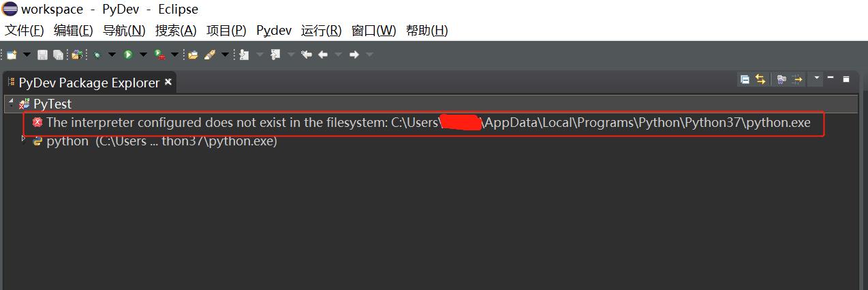The height and width of the screenshot is (290, 868).
Task: Click the New file wizard icon
Action: 12,55
